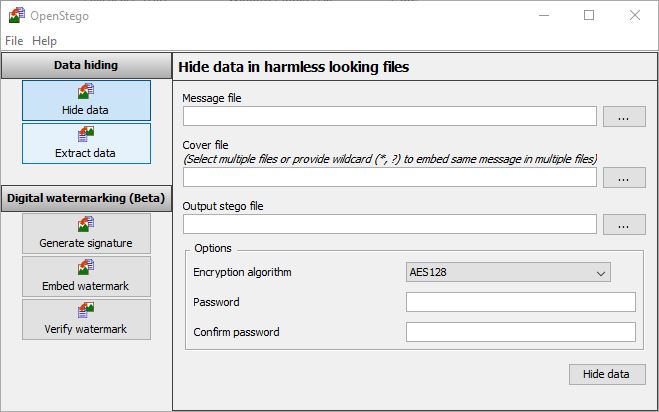Screen dimensions: 659x412
Task: Browse for the output stego file
Action: pos(624,224)
